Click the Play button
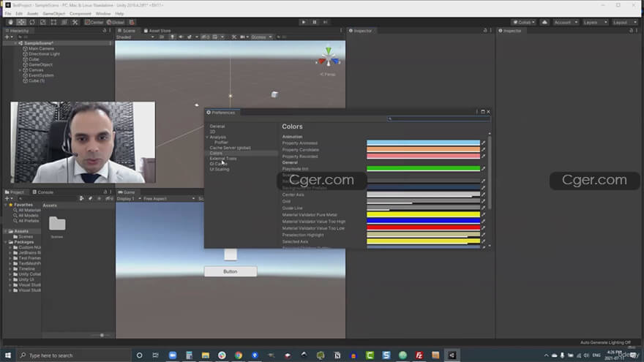Viewport: 644px width, 362px height. point(304,22)
